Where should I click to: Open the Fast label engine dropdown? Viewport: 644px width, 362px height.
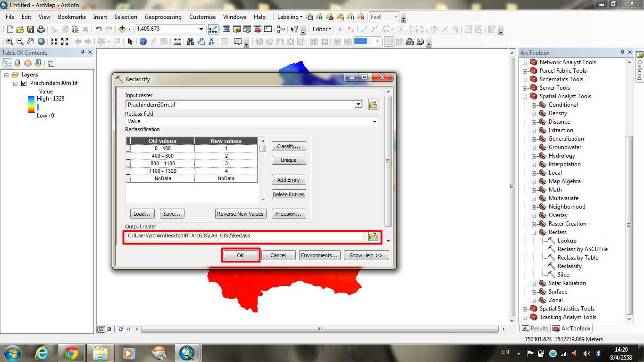(396, 17)
